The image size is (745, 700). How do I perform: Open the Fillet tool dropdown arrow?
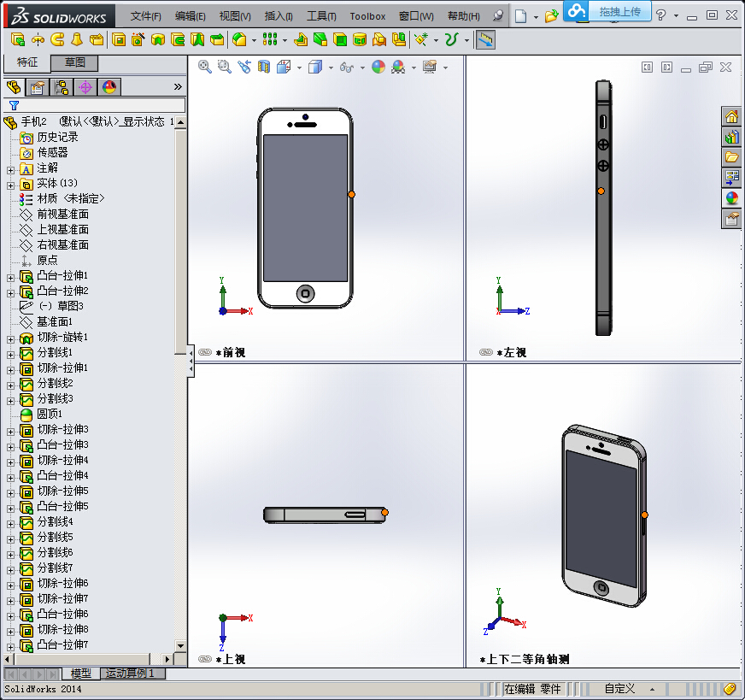(x=254, y=41)
